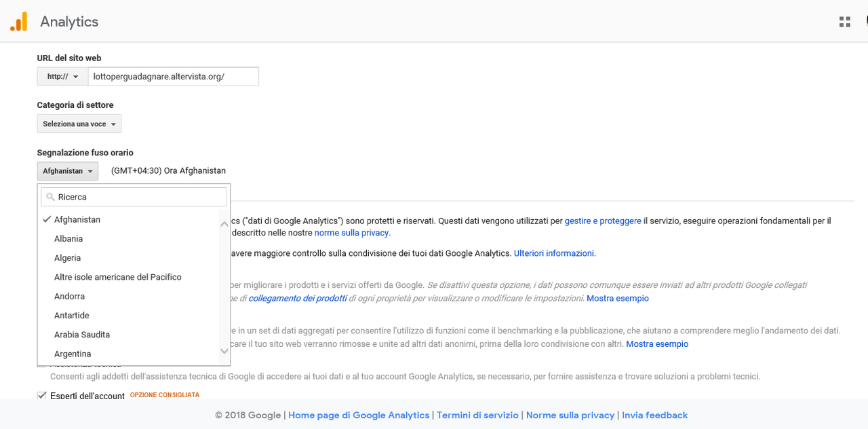The image size is (868, 429).
Task: Select Afghanistan in the country list
Action: tap(129, 219)
